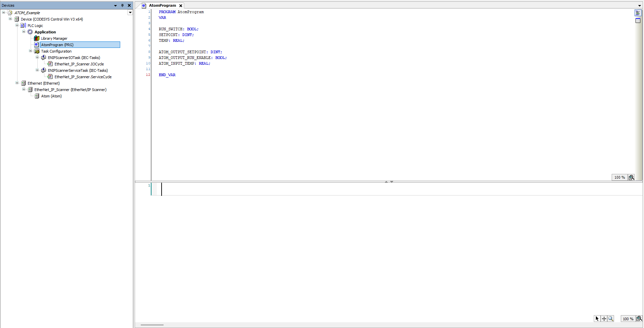This screenshot has height=328, width=644.
Task: Click the Ethernet device icon
Action: (x=23, y=83)
